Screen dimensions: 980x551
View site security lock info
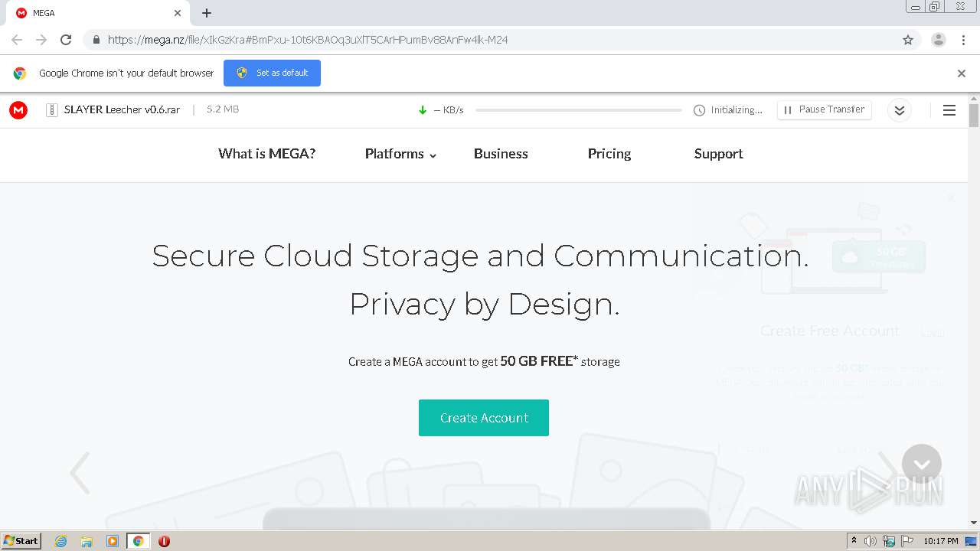click(x=96, y=40)
